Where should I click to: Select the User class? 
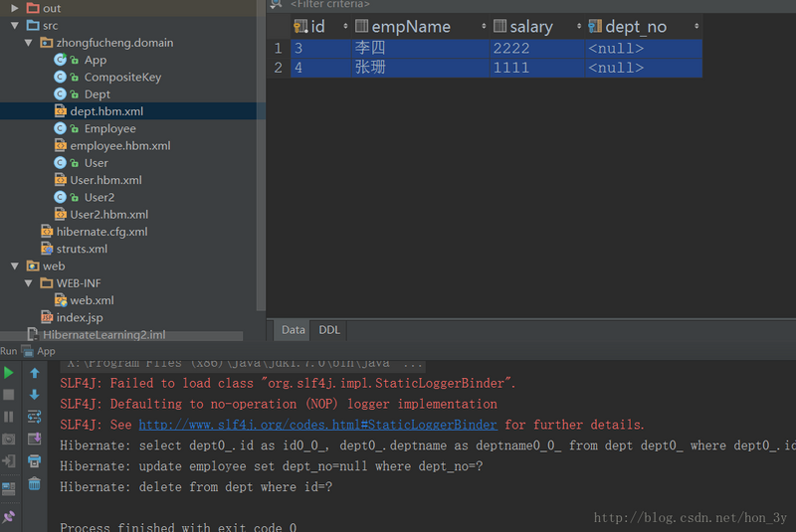pos(96,163)
